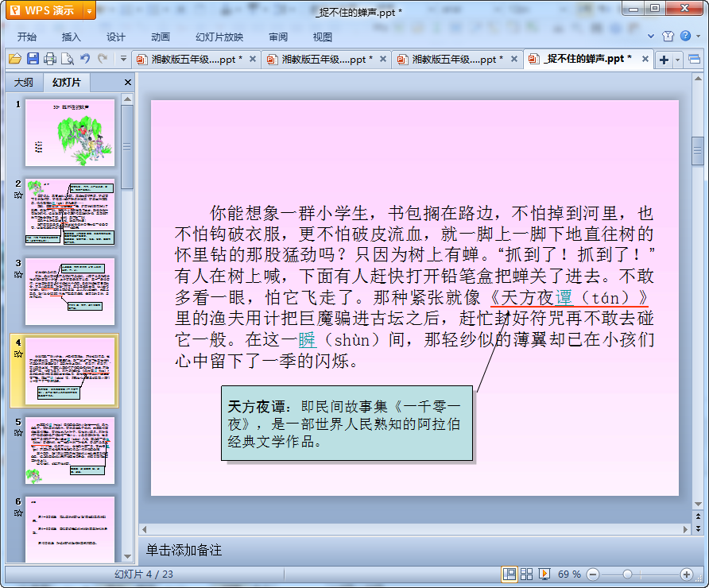This screenshot has height=588, width=709.
Task: Click the 69 % zoom level text
Action: (x=569, y=574)
